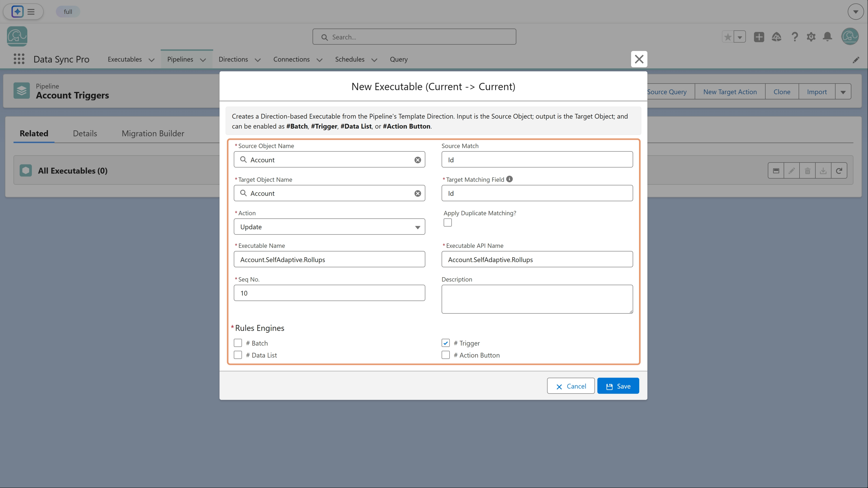Uncheck the # Trigger rules engine
The height and width of the screenshot is (488, 868).
(446, 343)
